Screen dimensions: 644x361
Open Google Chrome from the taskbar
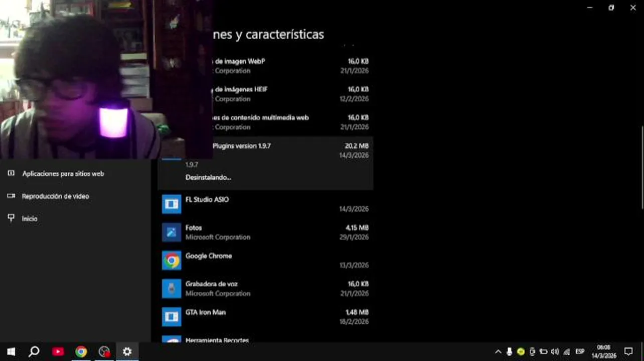click(81, 351)
